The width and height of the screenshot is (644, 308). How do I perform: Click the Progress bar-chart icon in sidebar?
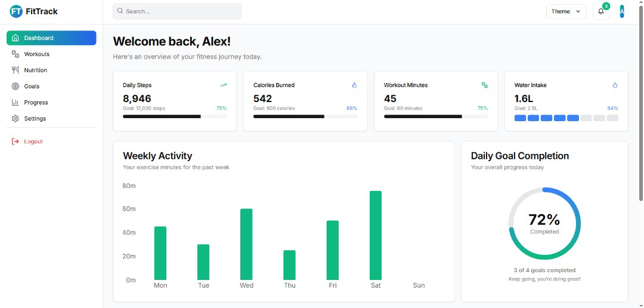tap(15, 103)
